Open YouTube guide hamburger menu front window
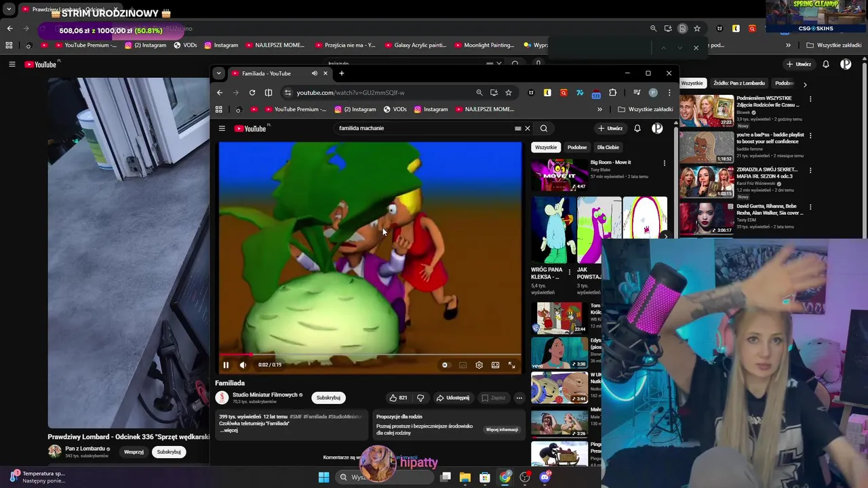 (222, 128)
